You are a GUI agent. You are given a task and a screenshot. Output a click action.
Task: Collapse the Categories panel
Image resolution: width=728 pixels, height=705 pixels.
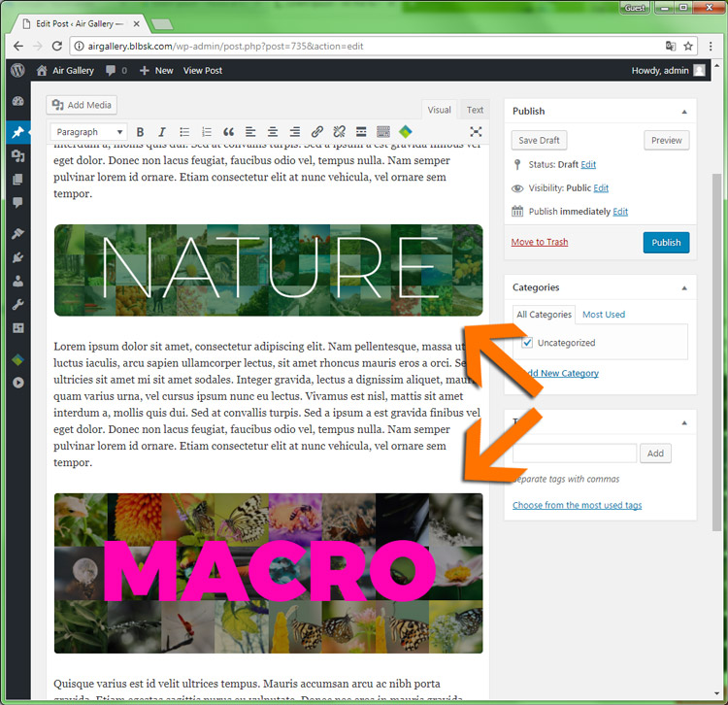pos(684,288)
